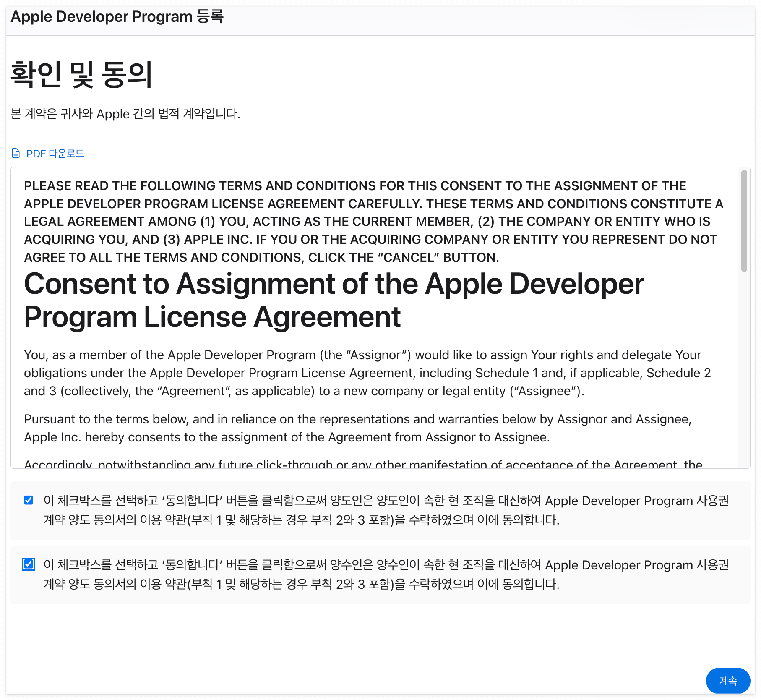Click the agreement text scrollbar thumb
Screen dimensions: 761x700
[x=744, y=221]
